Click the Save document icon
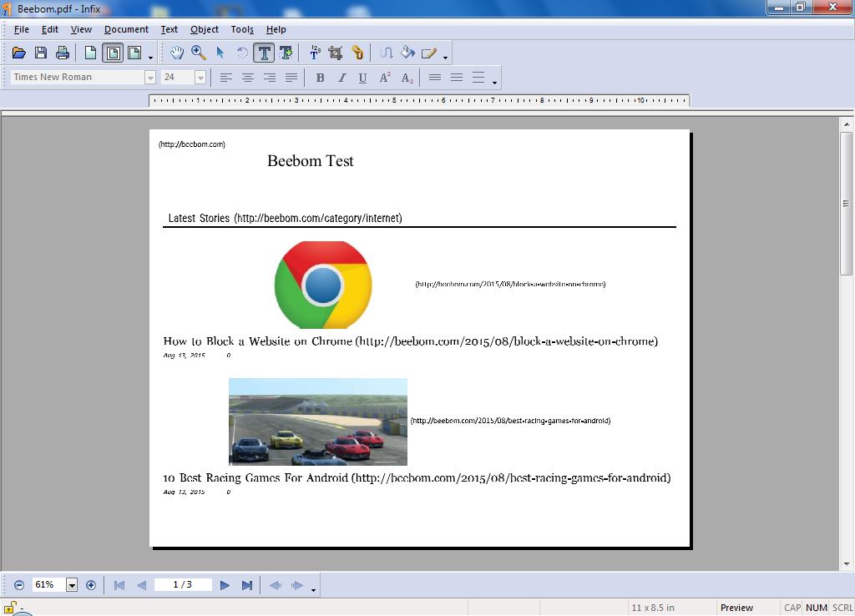The image size is (855, 616). coord(40,52)
